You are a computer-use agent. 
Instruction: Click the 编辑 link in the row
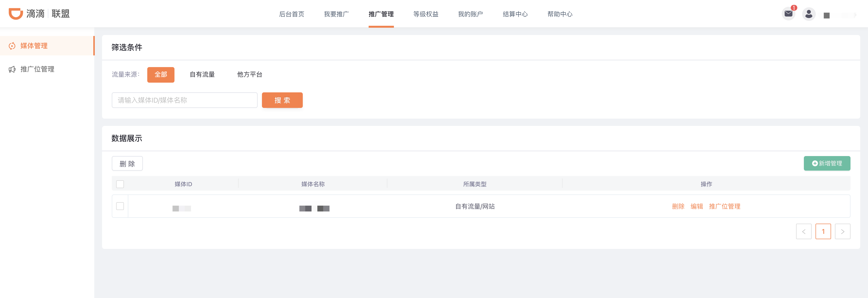(696, 206)
